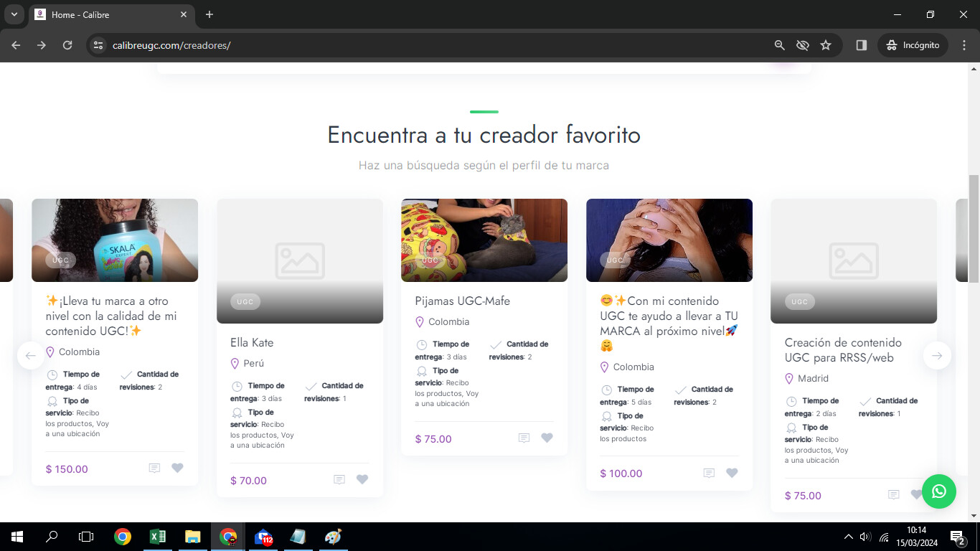Viewport: 980px width, 551px height.
Task: Open the Madrid creator placeholder image
Action: click(854, 261)
